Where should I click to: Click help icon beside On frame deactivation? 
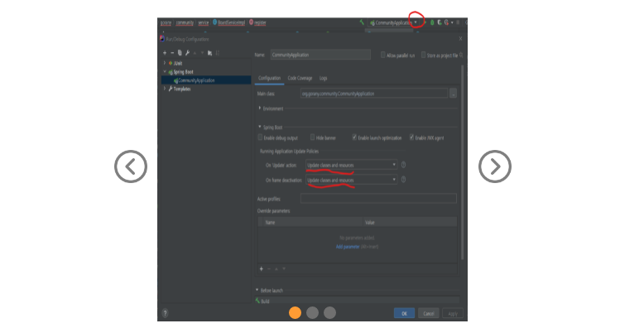click(x=403, y=180)
